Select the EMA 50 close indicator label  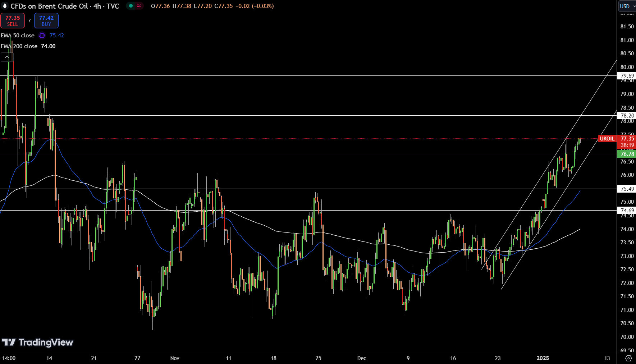click(x=18, y=36)
